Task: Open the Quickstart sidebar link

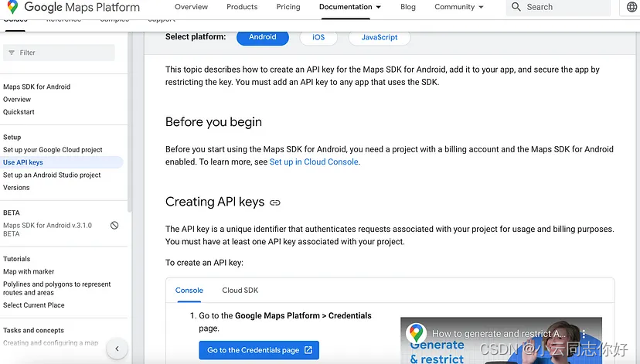Action: pos(19,112)
